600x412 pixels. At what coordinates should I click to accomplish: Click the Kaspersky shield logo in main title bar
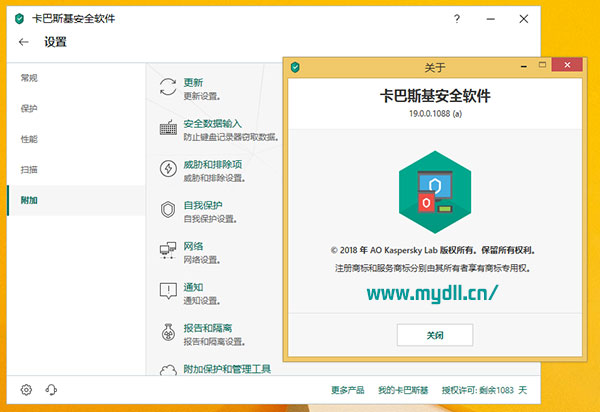pos(19,19)
